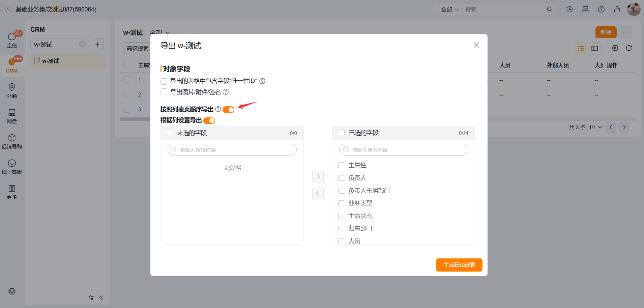
Task: Focus the global 搜索 input
Action: pyautogui.click(x=504, y=9)
